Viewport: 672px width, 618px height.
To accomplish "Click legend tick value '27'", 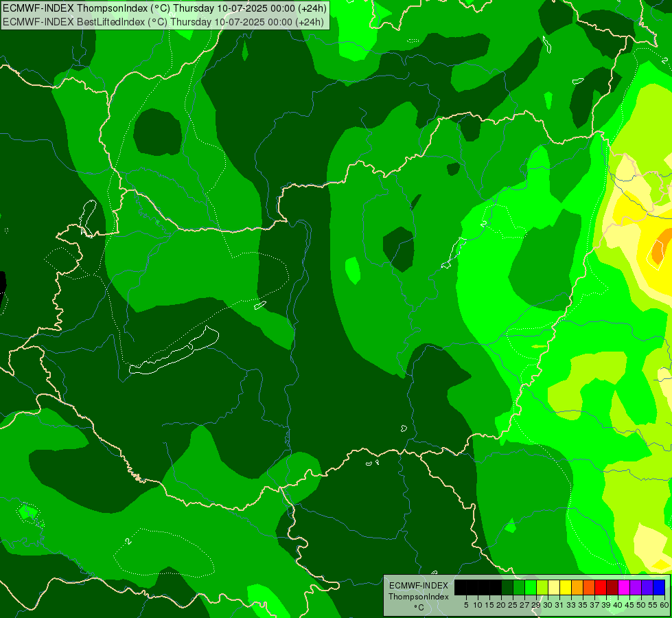I will point(524,605).
